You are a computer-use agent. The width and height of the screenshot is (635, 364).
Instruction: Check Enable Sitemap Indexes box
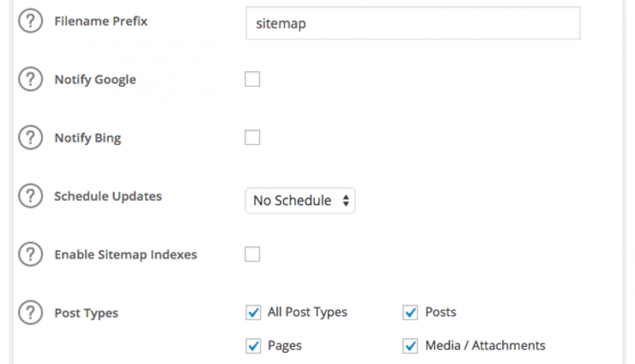[252, 255]
